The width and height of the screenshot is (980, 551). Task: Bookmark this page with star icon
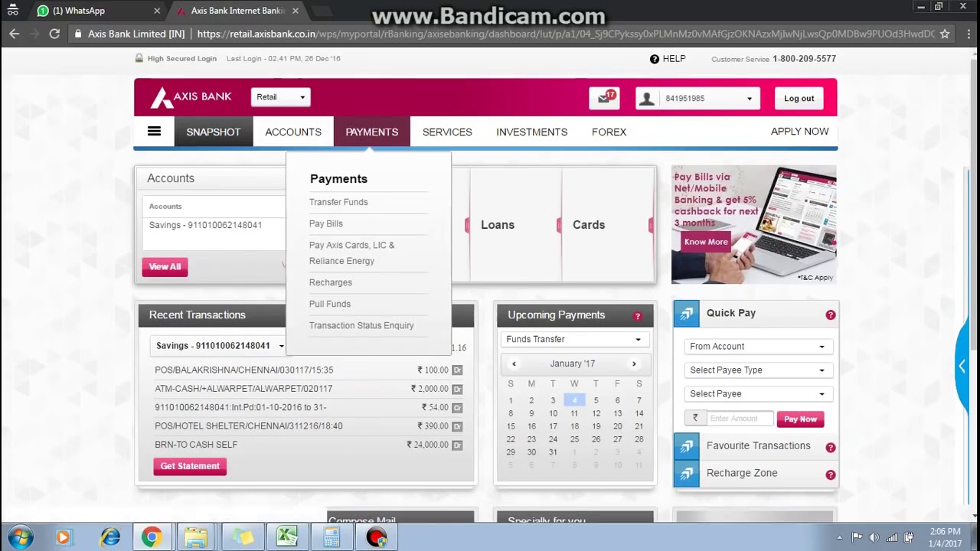(945, 34)
